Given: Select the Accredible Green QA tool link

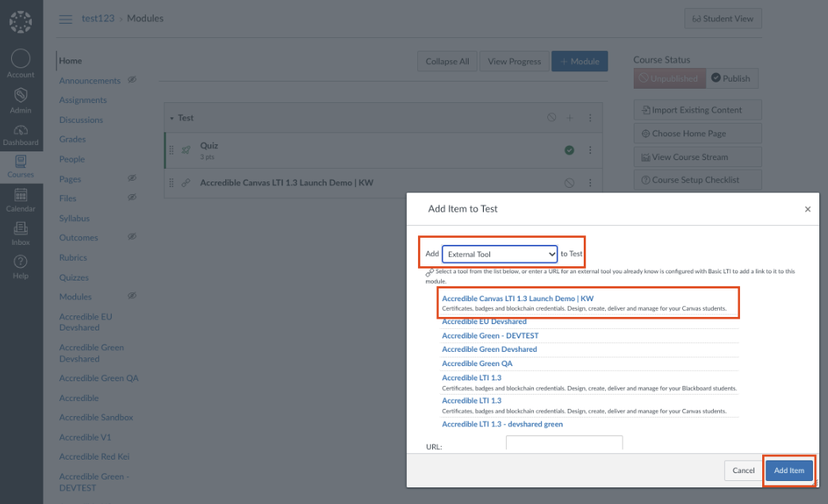Looking at the screenshot, I should [477, 363].
